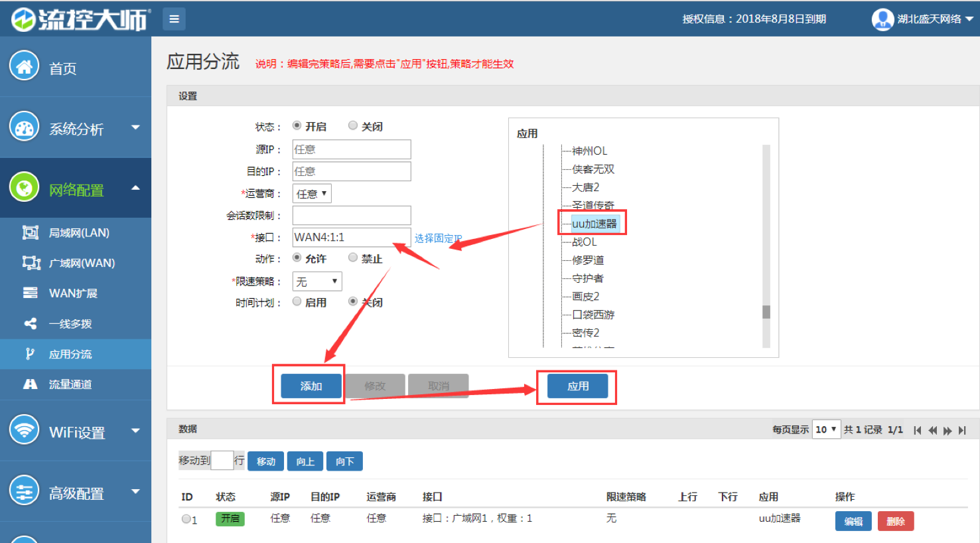Select 允许 for 动作
Screen dimensions: 980x543
pos(297,258)
